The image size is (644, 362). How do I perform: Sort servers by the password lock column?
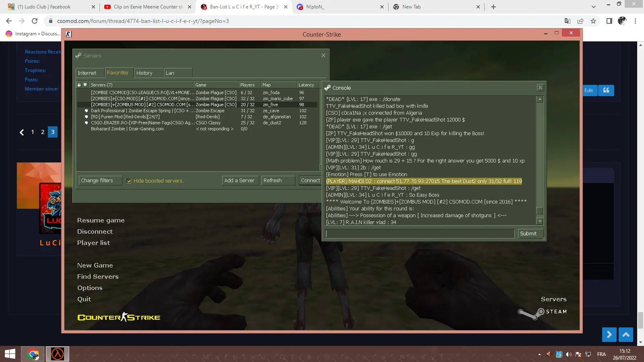[x=79, y=85]
